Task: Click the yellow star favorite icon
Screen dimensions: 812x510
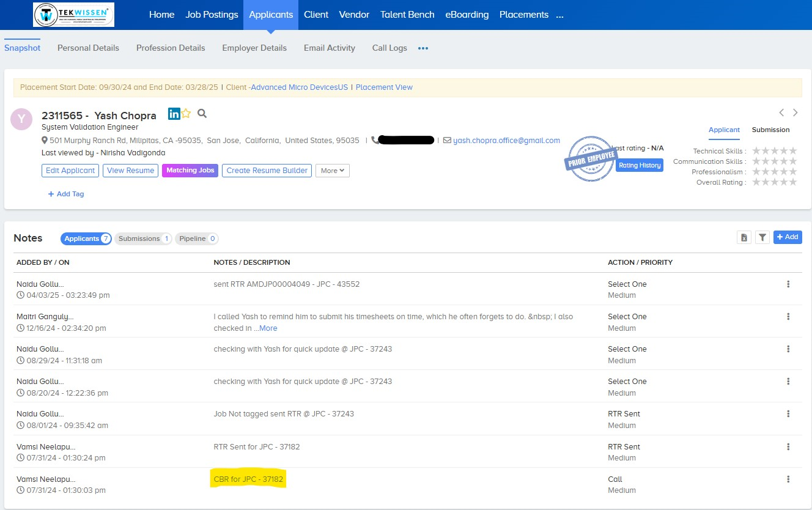Action: pos(186,114)
